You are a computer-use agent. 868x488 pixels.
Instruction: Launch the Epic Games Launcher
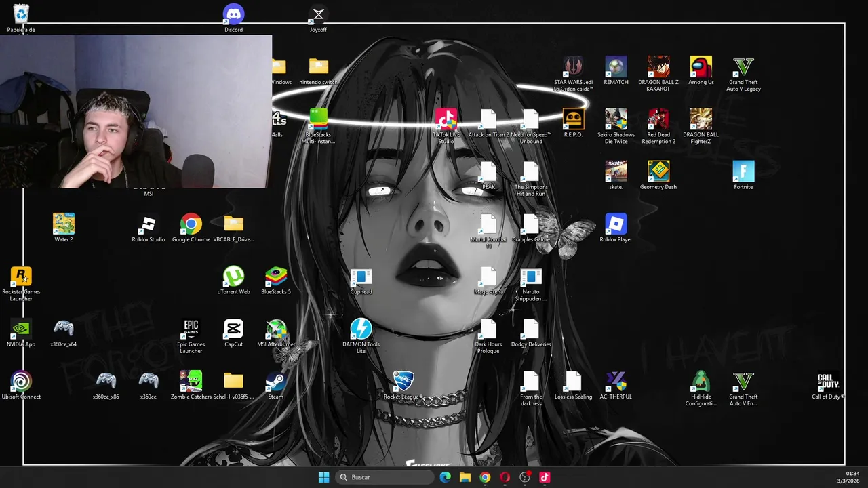point(191,337)
